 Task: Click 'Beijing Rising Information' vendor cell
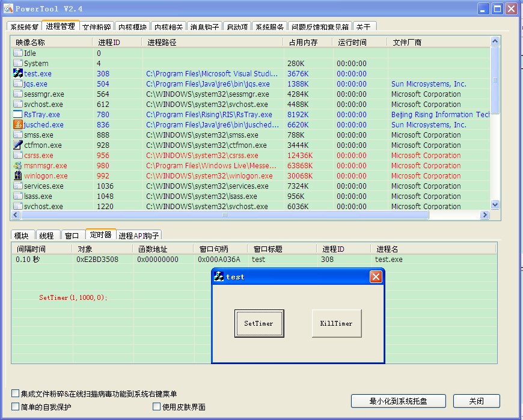[440, 114]
